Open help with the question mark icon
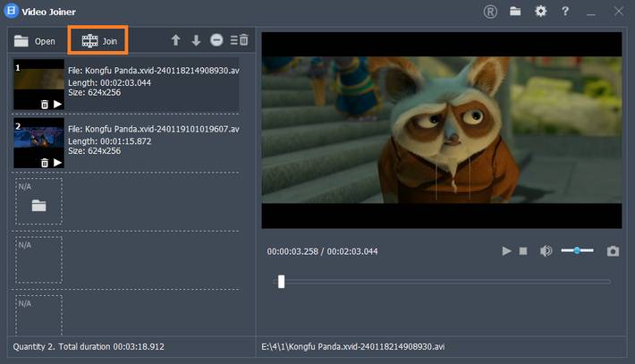 pos(565,12)
